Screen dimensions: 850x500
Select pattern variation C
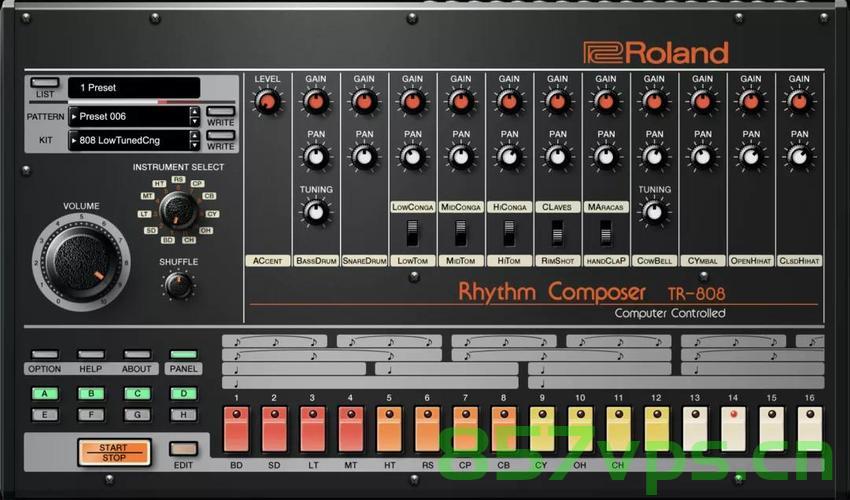(x=137, y=394)
